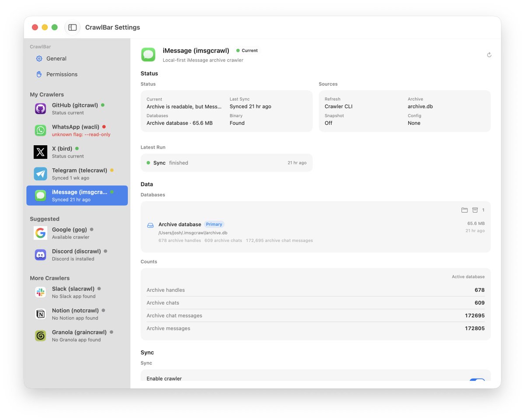Click the Config "None" value
Viewport: 525px width, 420px height.
[x=414, y=123]
